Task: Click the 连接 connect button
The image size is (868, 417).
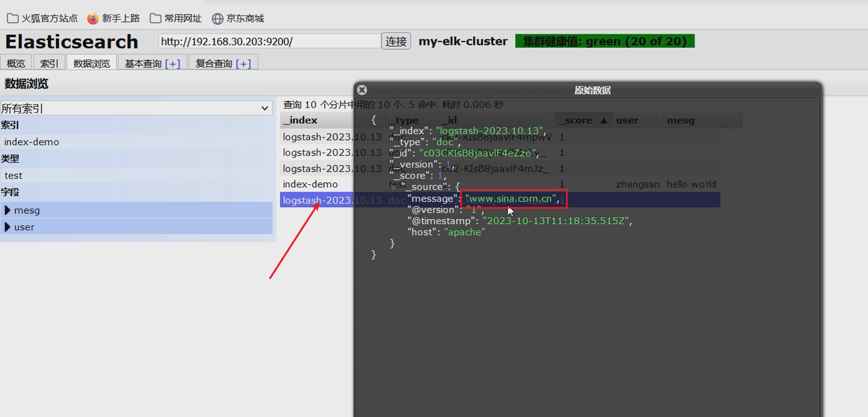Action: point(396,41)
